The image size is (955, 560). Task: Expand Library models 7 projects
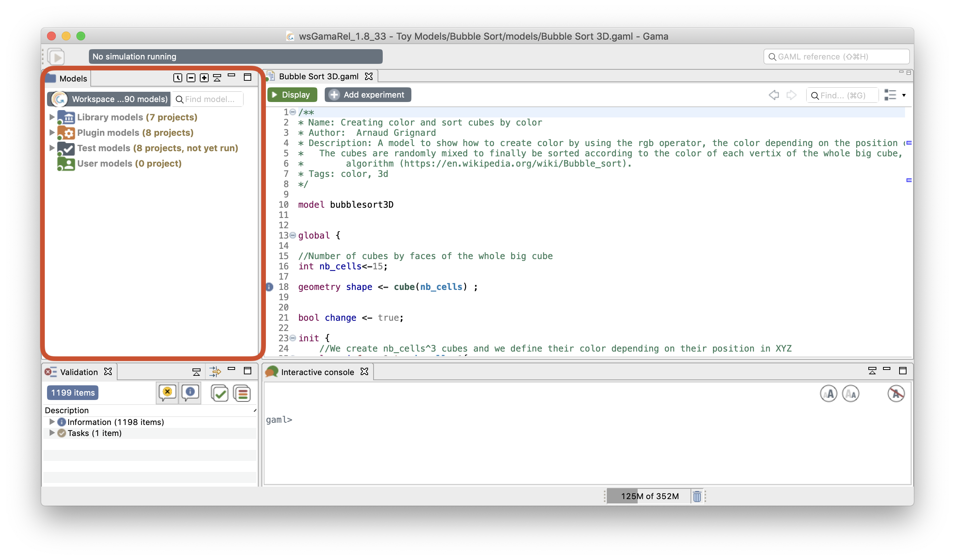pos(52,117)
